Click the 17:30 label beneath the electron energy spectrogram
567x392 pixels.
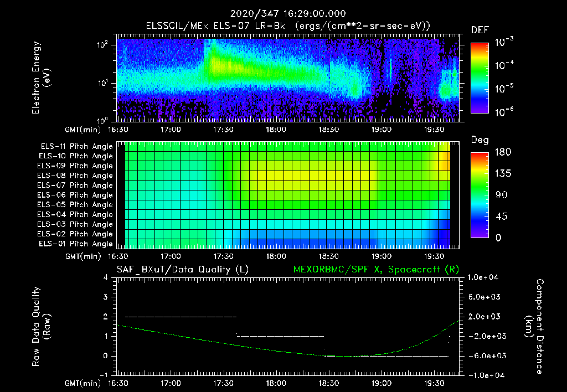223,130
